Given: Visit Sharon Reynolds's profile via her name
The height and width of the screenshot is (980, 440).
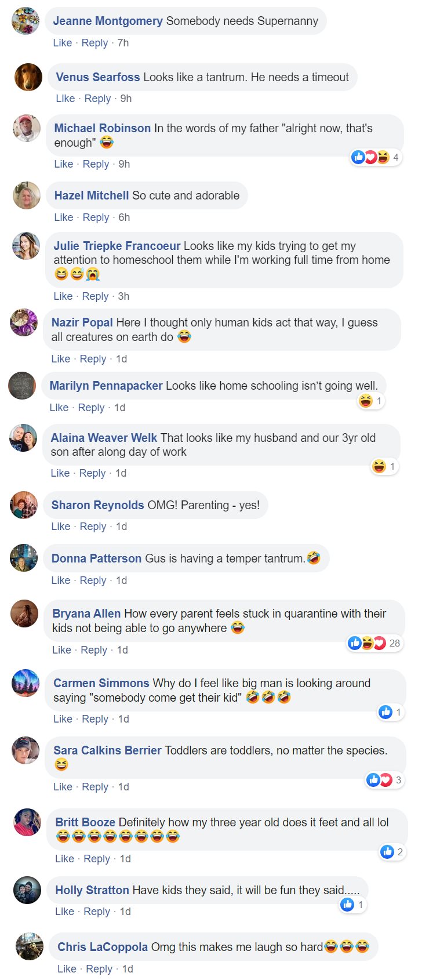Looking at the screenshot, I should click(x=97, y=505).
